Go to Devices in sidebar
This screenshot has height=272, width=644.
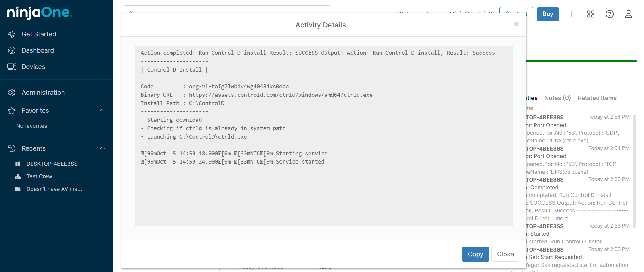click(x=33, y=67)
